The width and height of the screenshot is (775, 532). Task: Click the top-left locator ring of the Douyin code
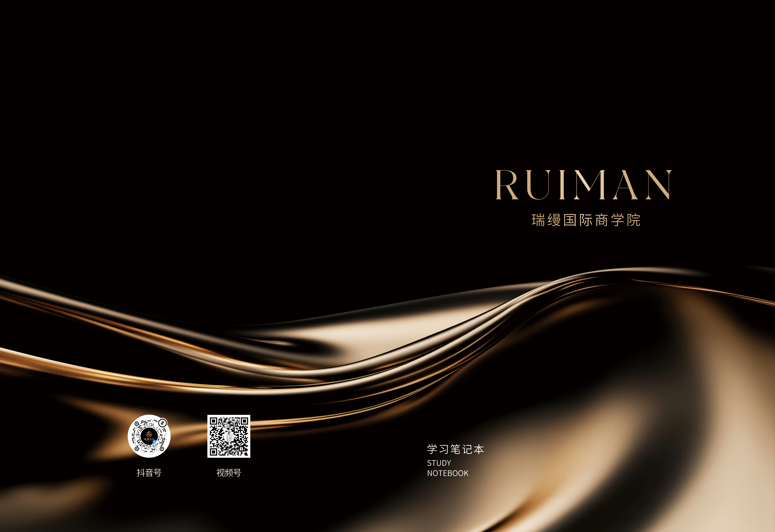pyautogui.click(x=137, y=424)
